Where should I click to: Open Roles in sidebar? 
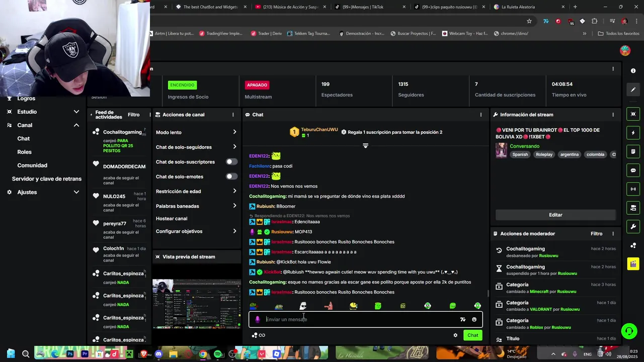(25, 152)
